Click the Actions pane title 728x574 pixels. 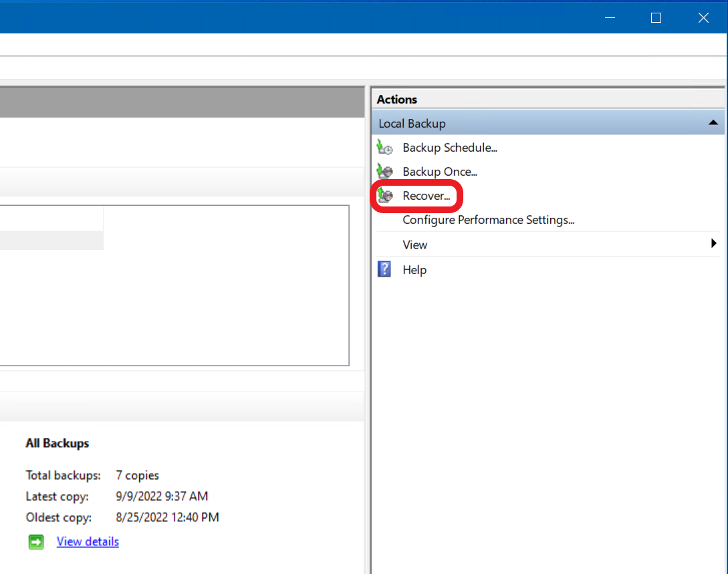pos(396,100)
